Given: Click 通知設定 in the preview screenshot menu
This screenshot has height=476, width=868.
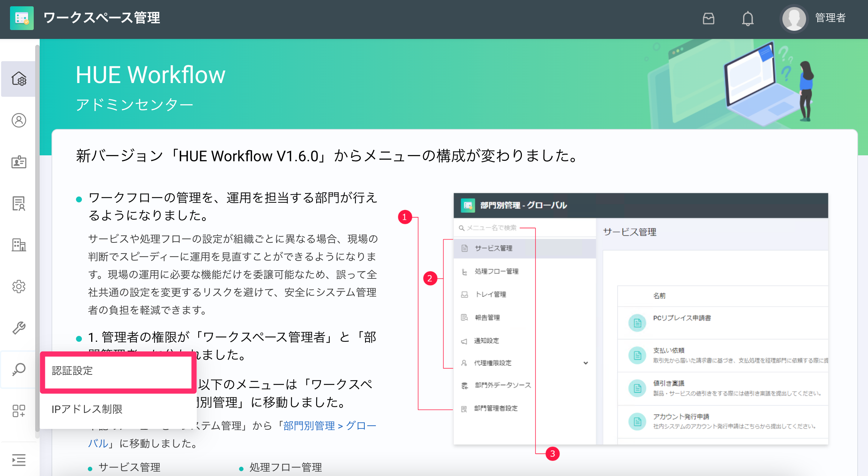Looking at the screenshot, I should (x=487, y=341).
